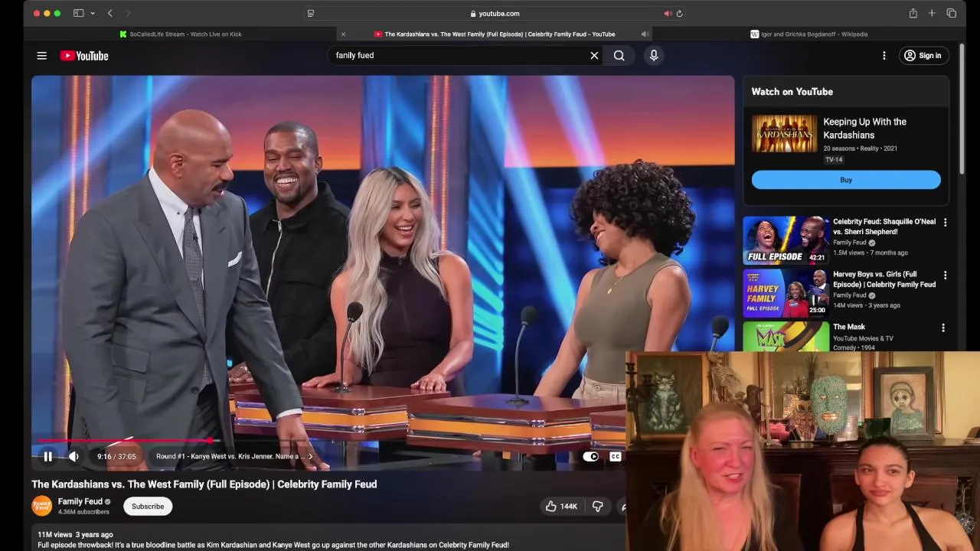Open the Family Feud channel avatar

[x=41, y=506]
